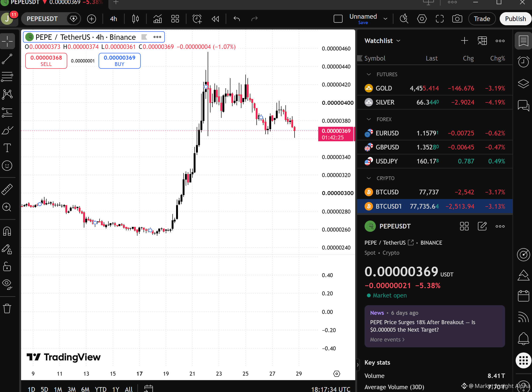The image size is (532, 392).
Task: Select the text annotation tool
Action: (x=7, y=148)
